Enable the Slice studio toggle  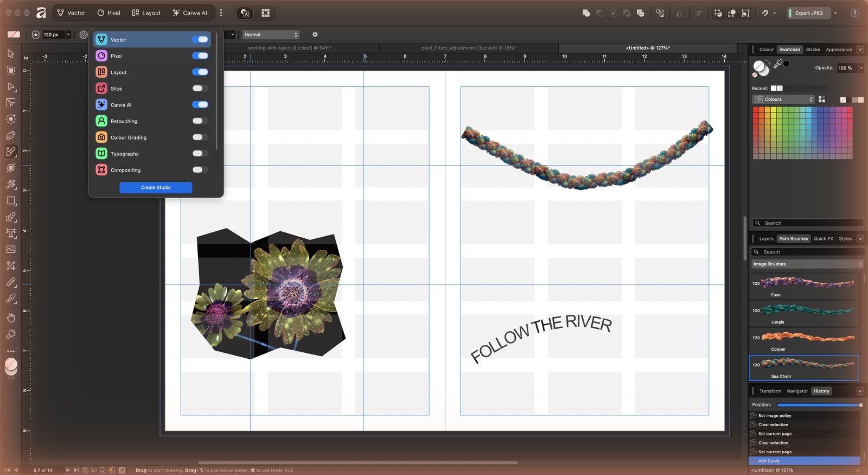[200, 88]
